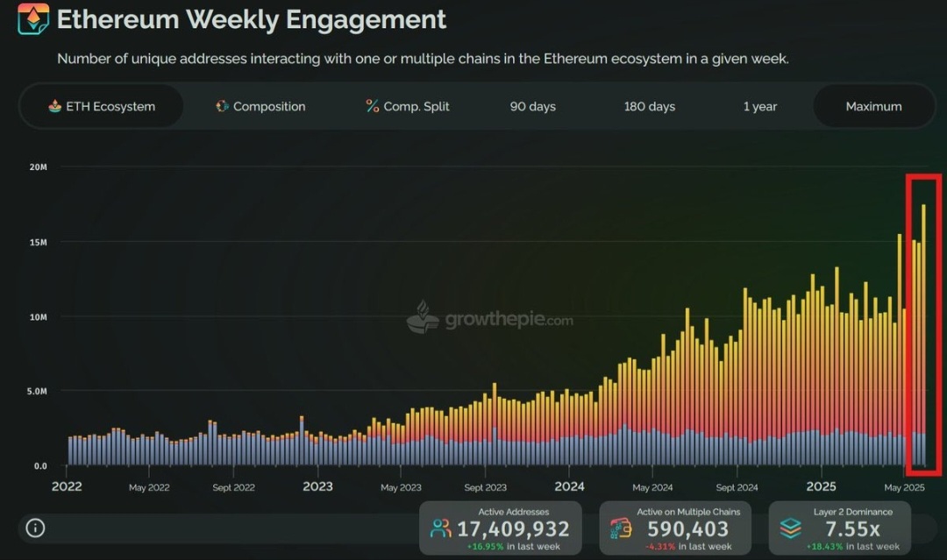Screen dimensions: 947x560
Task: Click the Composition circular icon
Action: 222,106
